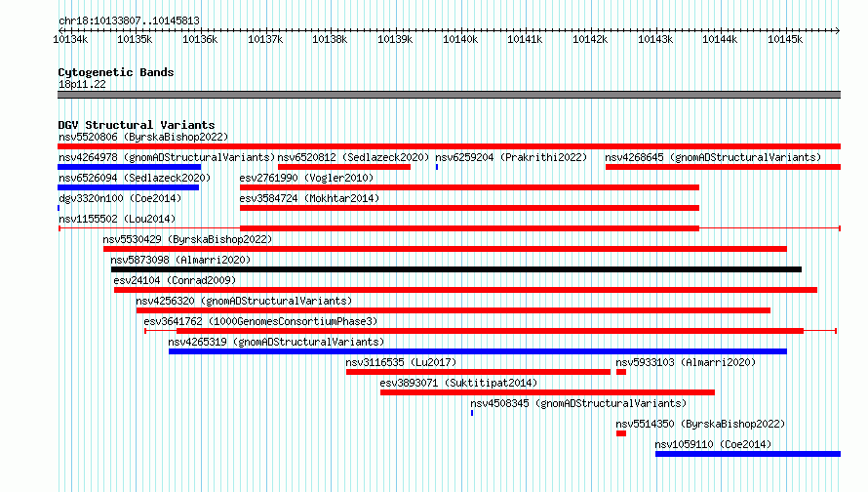Click the nsv5873098 (Almarri2020) label
Image resolution: width=868 pixels, height=492 pixels.
[179, 260]
